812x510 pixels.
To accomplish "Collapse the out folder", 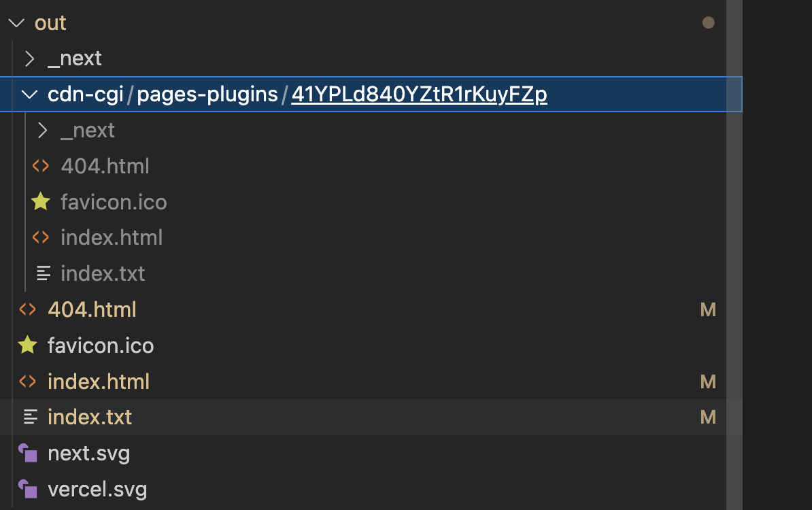I will click(x=16, y=22).
